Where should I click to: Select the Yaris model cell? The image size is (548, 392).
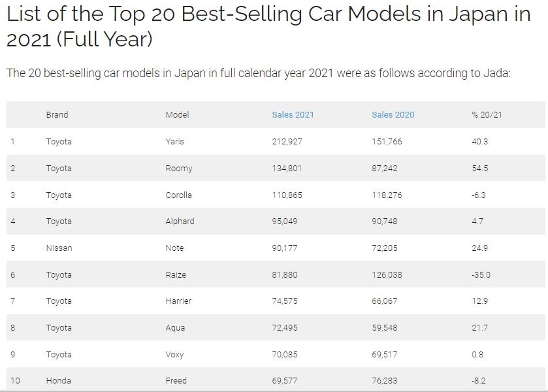(x=174, y=141)
